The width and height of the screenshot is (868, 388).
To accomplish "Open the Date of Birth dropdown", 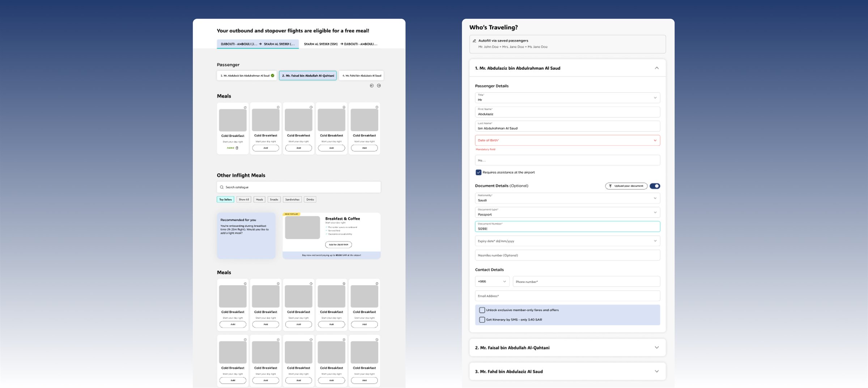I will tap(567, 140).
